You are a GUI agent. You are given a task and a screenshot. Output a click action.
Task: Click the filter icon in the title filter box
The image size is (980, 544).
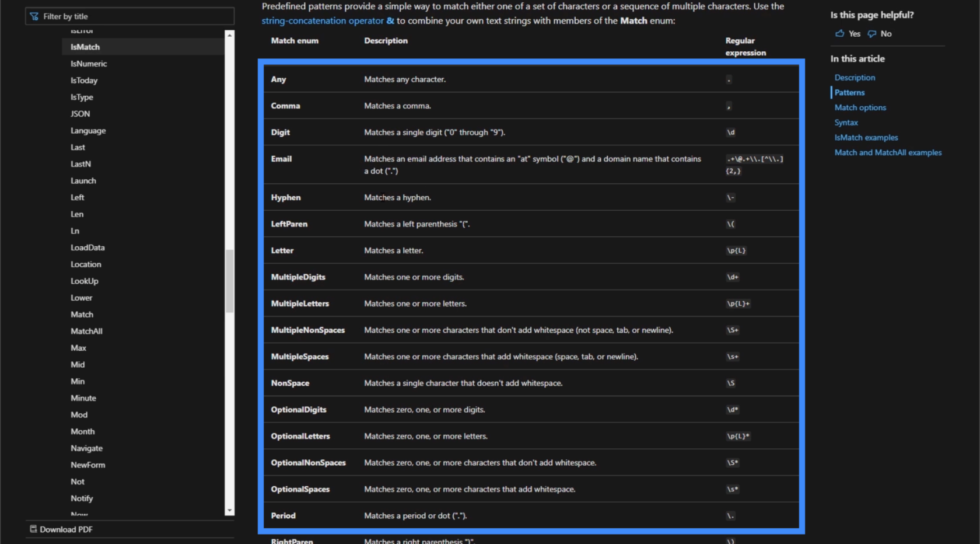(x=34, y=16)
